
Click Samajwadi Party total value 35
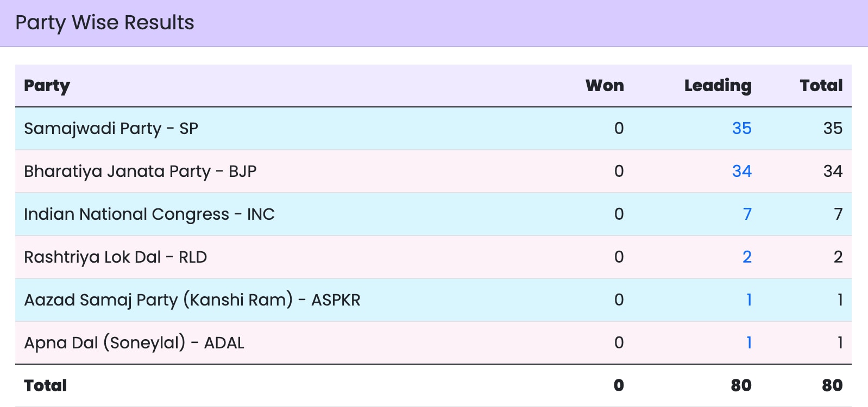(833, 128)
